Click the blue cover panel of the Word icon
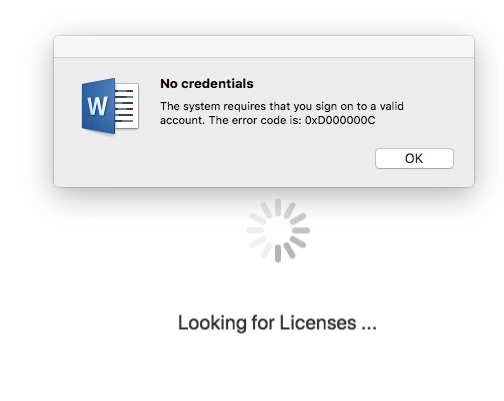The height and width of the screenshot is (401, 504). coord(98,106)
